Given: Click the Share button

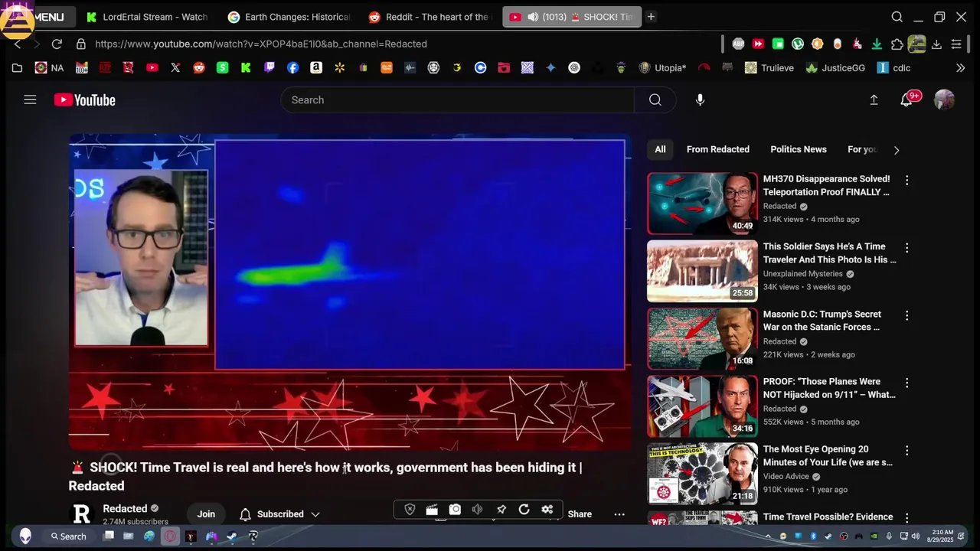Looking at the screenshot, I should point(580,514).
